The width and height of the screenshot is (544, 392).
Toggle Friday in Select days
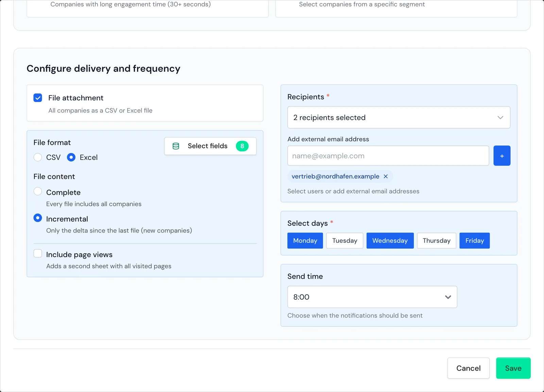[x=475, y=241]
